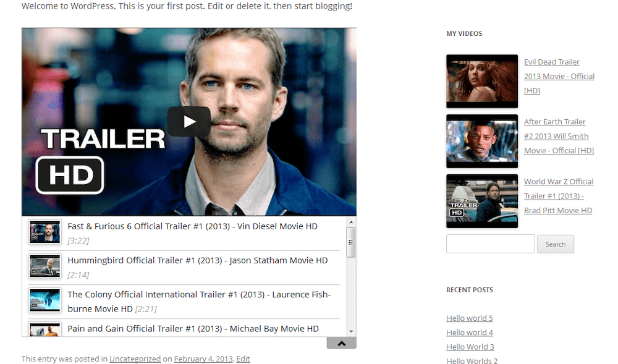
Task: Open the Hello world 5 post
Action: coord(470,318)
